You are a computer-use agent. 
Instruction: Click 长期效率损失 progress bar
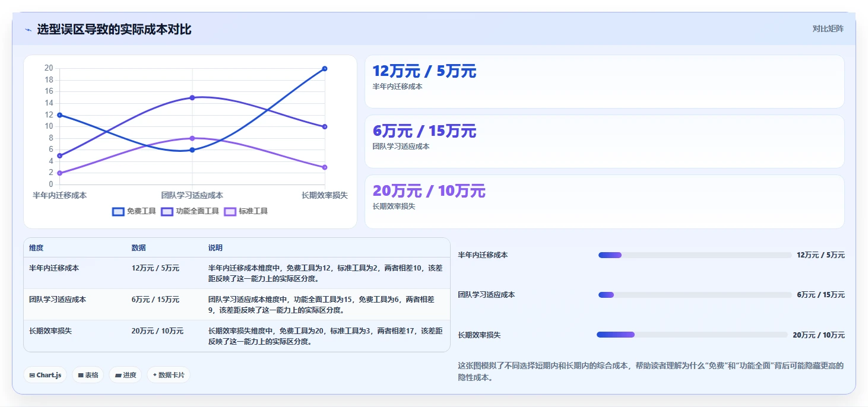tap(692, 335)
